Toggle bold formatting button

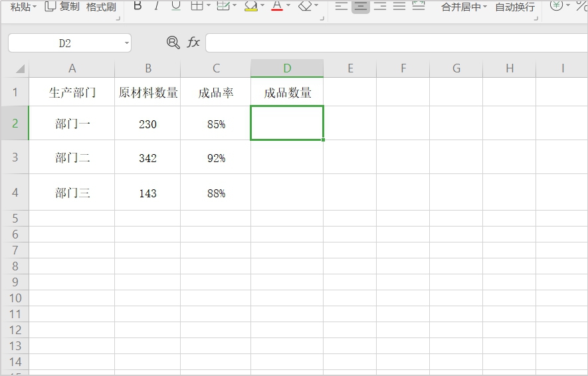(138, 6)
